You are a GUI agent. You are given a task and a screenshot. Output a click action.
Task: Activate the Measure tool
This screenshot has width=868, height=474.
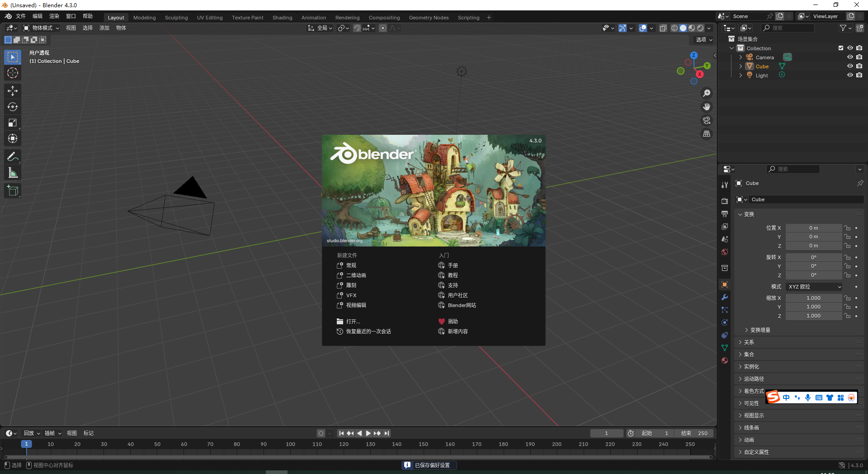coord(12,172)
